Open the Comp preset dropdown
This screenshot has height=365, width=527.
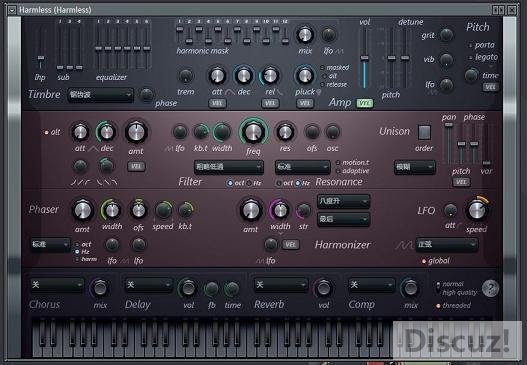(x=371, y=285)
